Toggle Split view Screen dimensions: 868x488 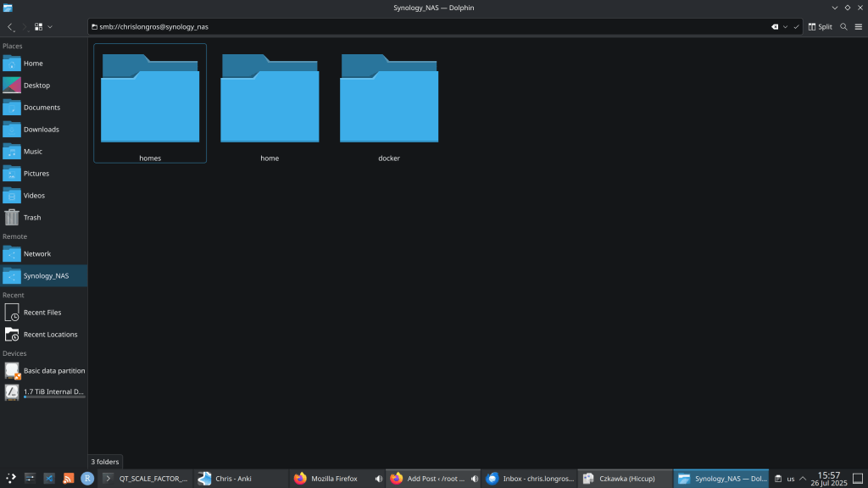tap(820, 27)
